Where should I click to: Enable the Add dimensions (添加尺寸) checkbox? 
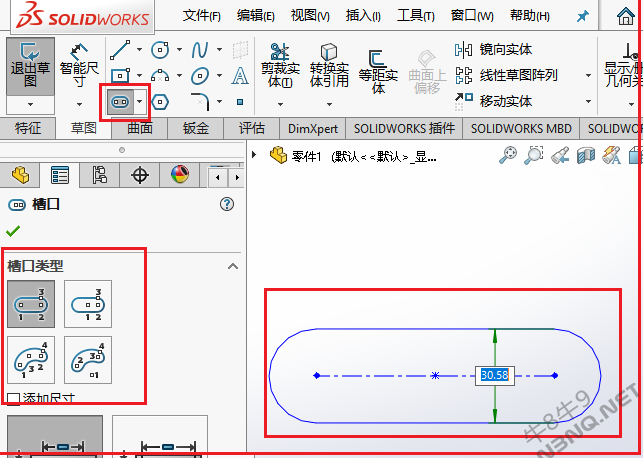14,399
